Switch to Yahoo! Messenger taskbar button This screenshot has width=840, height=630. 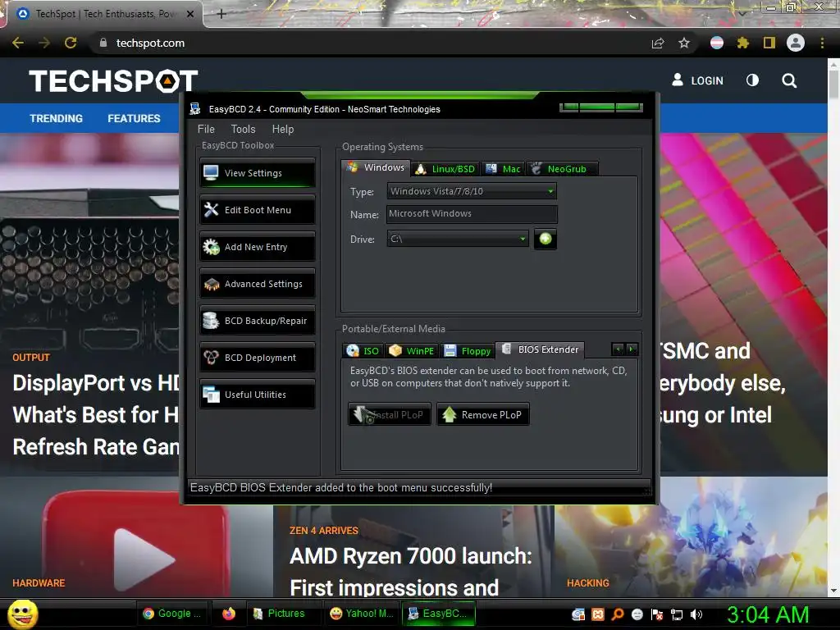[362, 614]
